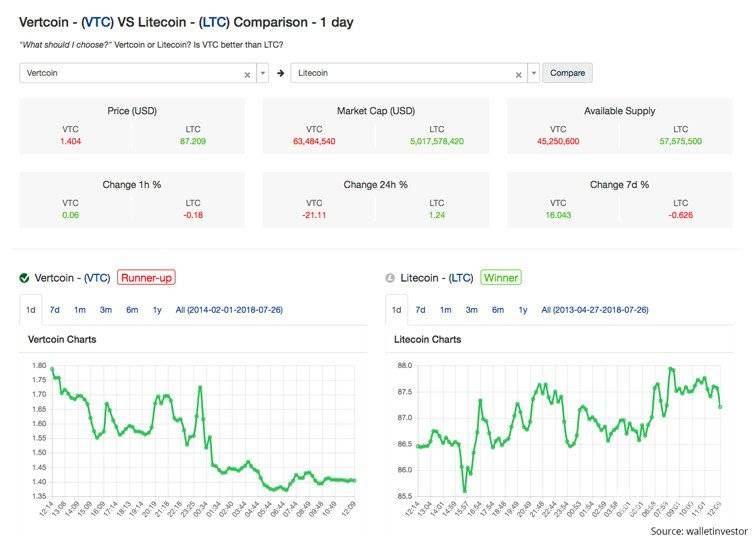Click the (LTC) link in Litecoin chart heading
The image size is (752, 538).
click(x=461, y=278)
